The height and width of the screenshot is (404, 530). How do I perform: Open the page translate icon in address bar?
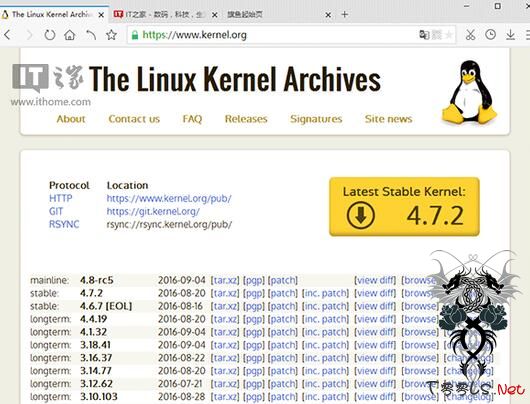tap(424, 34)
